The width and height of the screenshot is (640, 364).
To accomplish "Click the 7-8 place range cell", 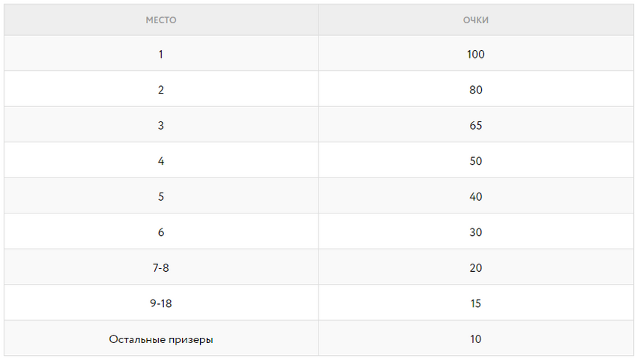I will click(161, 267).
